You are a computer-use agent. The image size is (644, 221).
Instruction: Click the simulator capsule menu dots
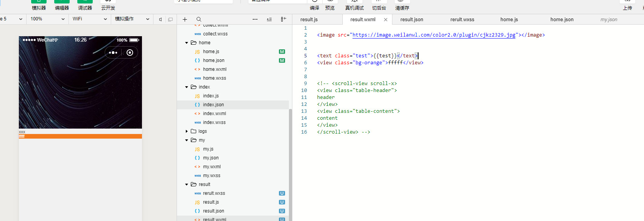[x=113, y=52]
